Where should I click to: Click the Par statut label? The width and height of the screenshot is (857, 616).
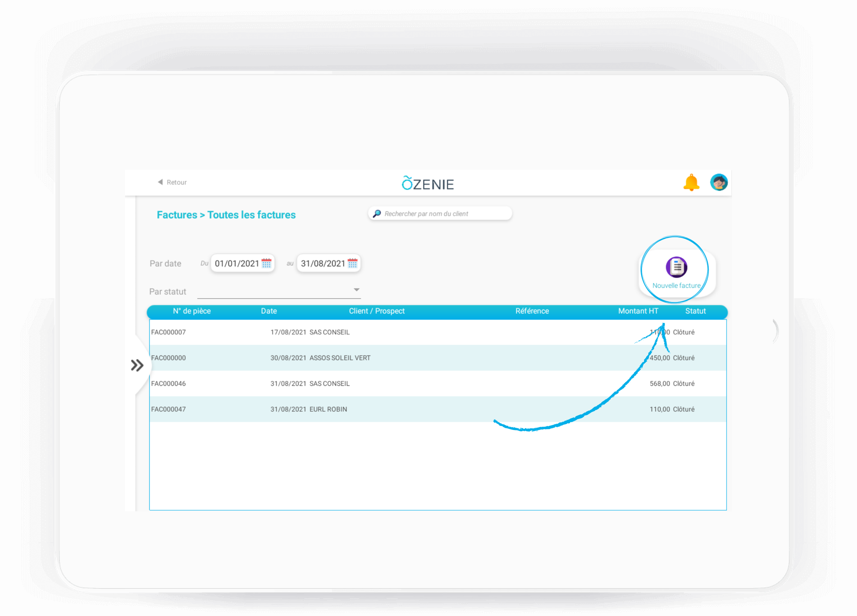coord(167,292)
